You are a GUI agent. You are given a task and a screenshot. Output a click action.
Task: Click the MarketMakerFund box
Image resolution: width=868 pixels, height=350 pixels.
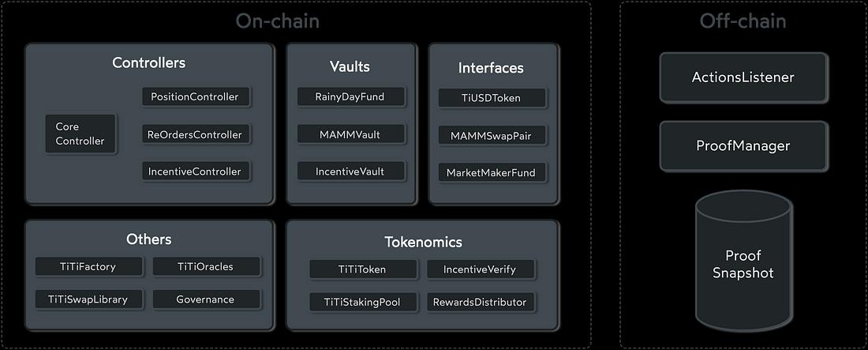click(x=492, y=172)
